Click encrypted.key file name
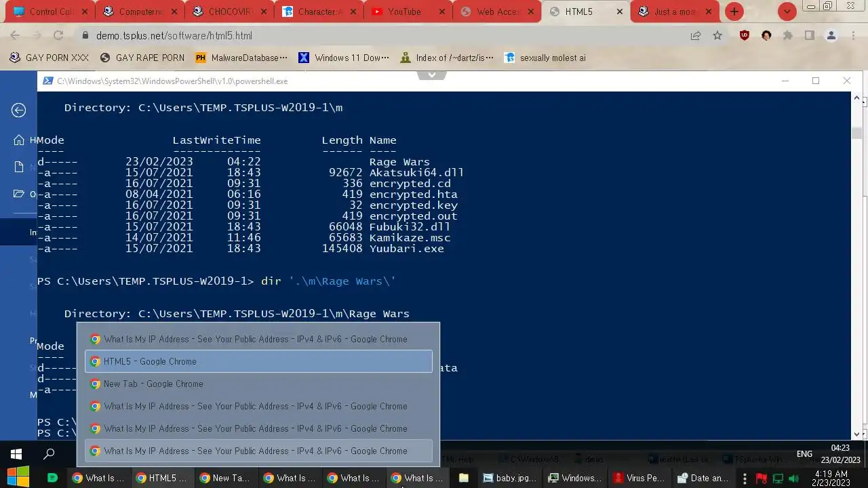This screenshot has height=488, width=868. [x=414, y=205]
